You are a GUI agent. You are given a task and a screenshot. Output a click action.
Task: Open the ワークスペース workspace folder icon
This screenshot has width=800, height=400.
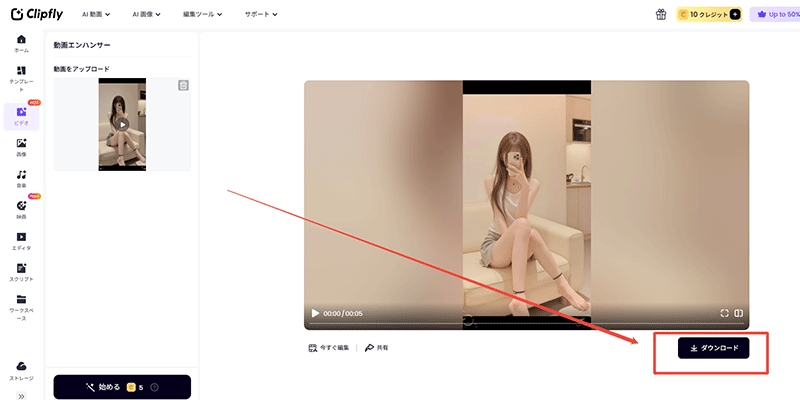click(x=21, y=299)
